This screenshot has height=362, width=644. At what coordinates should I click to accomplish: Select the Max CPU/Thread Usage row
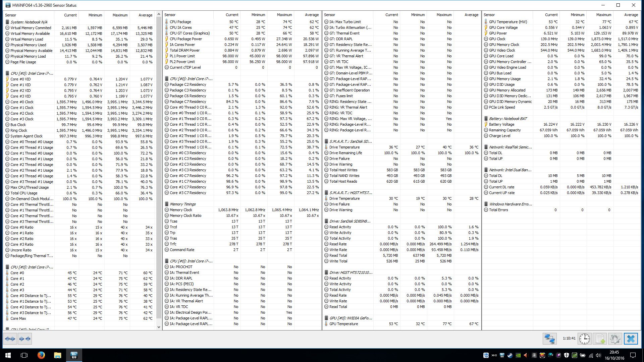tap(79, 187)
